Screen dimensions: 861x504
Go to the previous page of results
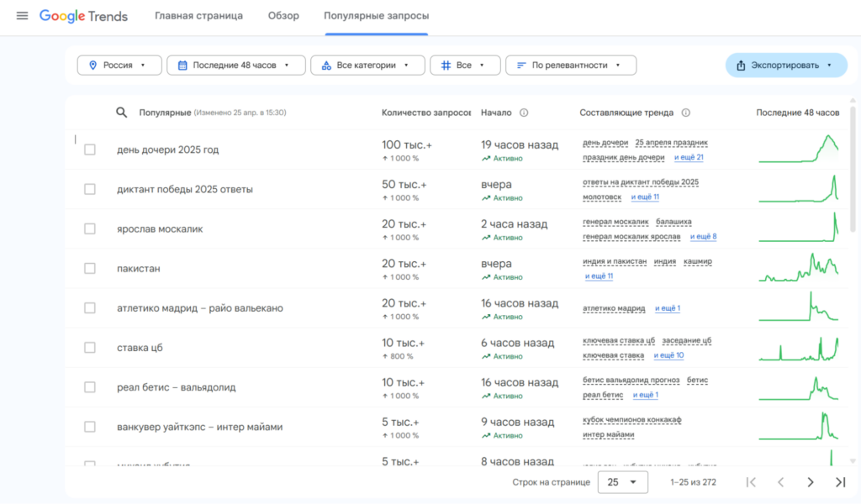click(x=781, y=482)
